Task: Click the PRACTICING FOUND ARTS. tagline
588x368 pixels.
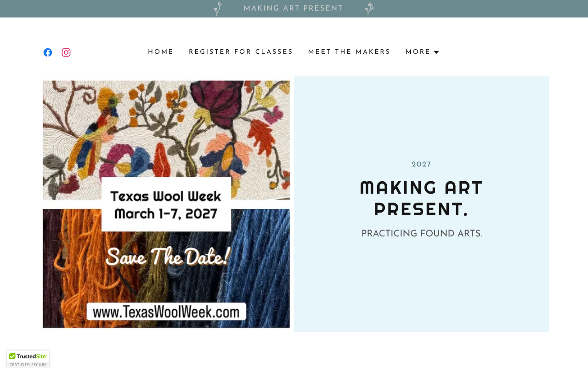Action: (x=421, y=234)
